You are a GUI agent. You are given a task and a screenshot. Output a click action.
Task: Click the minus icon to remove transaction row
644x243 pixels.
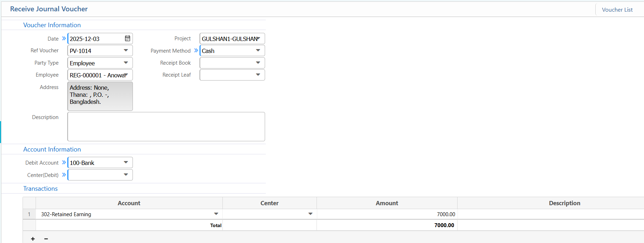point(46,239)
